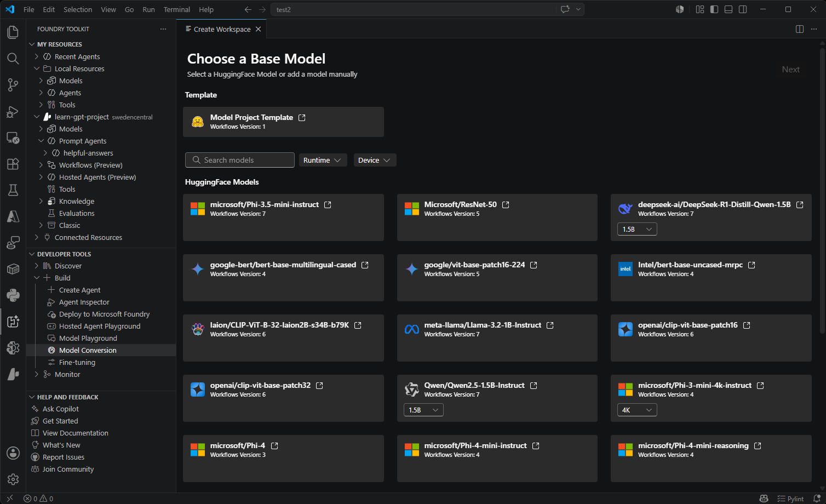Open the Azure view in activity bar
This screenshot has height=504, width=826.
click(13, 216)
